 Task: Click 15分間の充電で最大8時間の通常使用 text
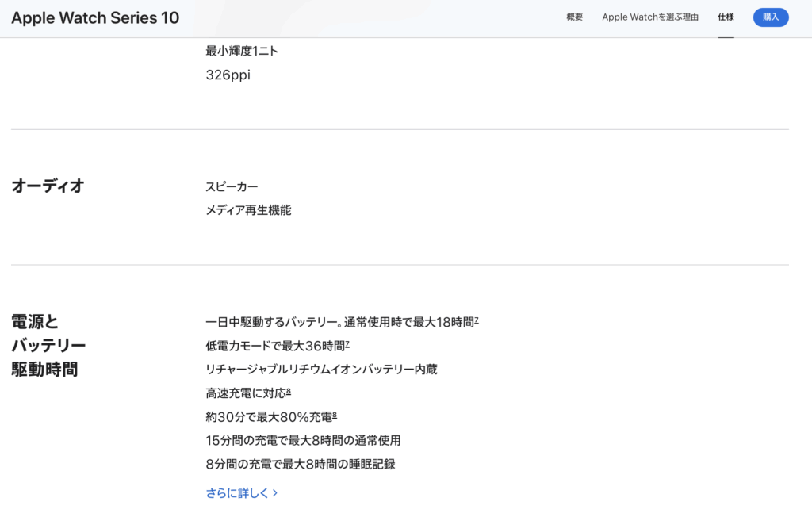303,440
